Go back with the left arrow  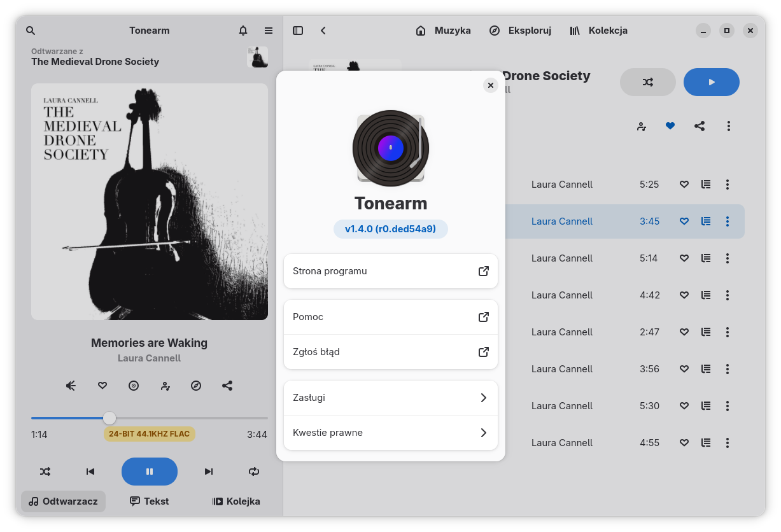323,31
